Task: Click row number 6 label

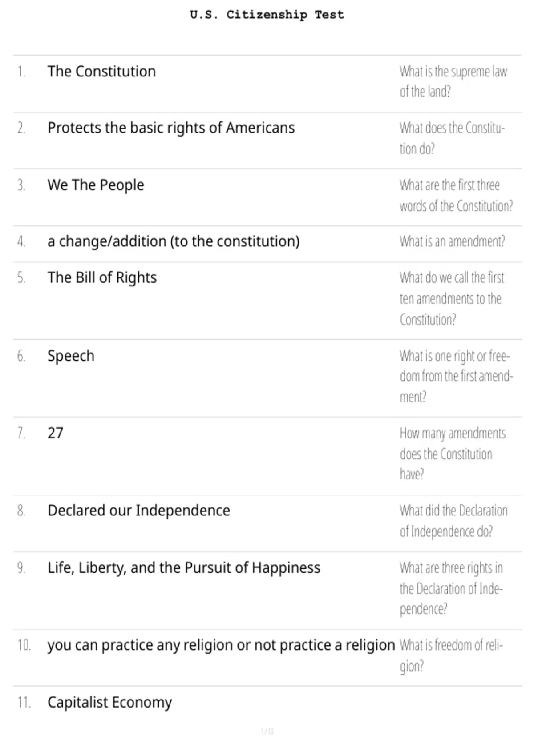Action: click(21, 356)
